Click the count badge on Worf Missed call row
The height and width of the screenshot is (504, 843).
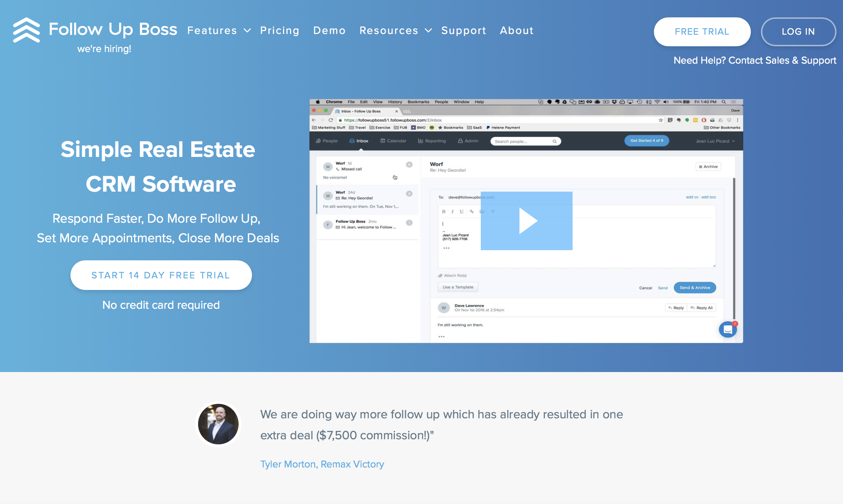(x=409, y=165)
